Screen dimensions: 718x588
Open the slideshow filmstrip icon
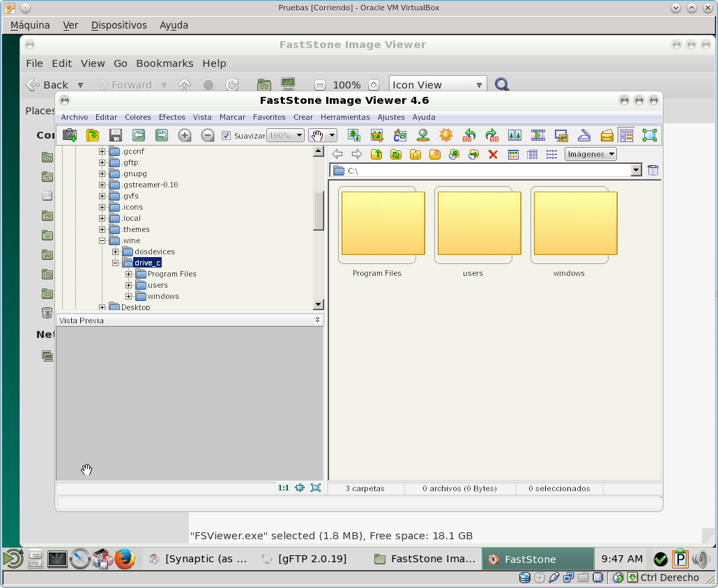coord(538,135)
